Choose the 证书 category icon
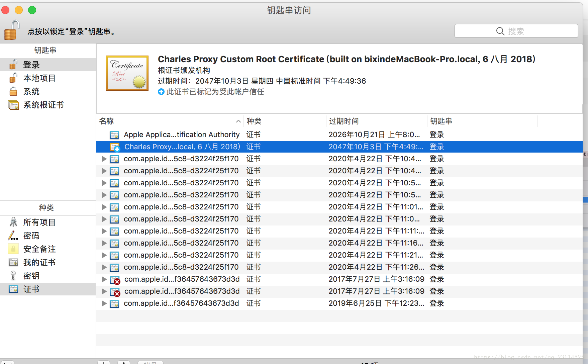Screen dimensions: 588x364 pyautogui.click(x=13, y=289)
